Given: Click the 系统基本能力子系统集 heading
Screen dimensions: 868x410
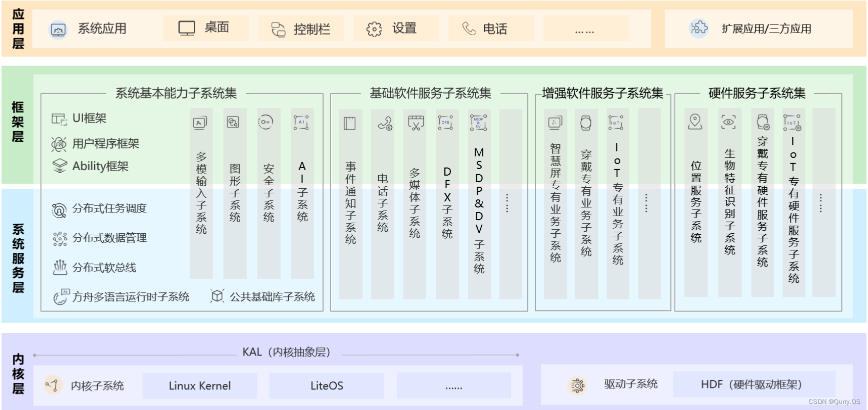Looking at the screenshot, I should [x=176, y=93].
